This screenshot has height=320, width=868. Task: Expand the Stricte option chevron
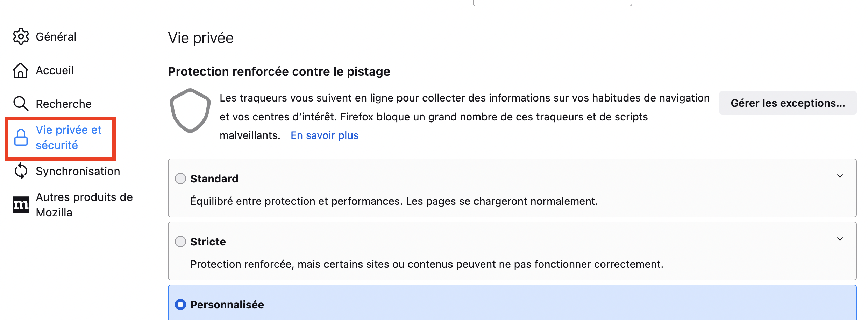[x=840, y=239]
